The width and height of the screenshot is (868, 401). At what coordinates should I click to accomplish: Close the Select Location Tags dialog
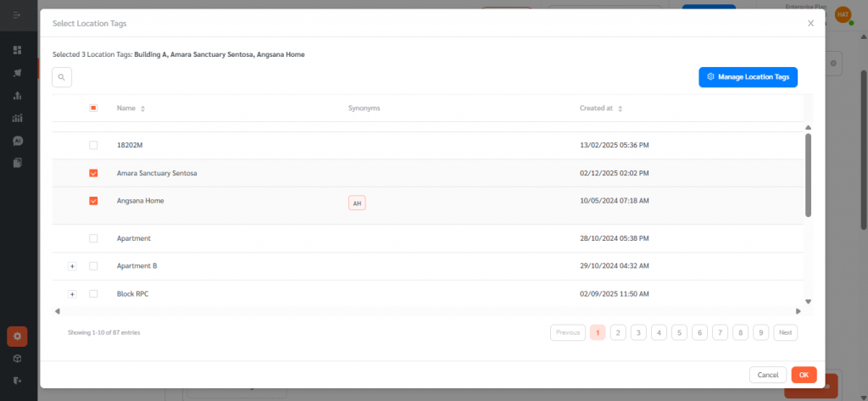click(x=810, y=24)
